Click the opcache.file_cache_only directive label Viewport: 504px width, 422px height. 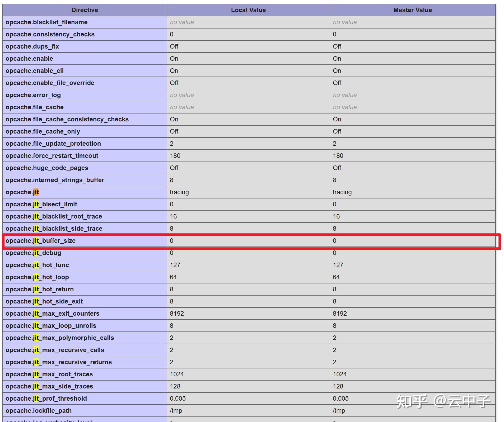[43, 131]
